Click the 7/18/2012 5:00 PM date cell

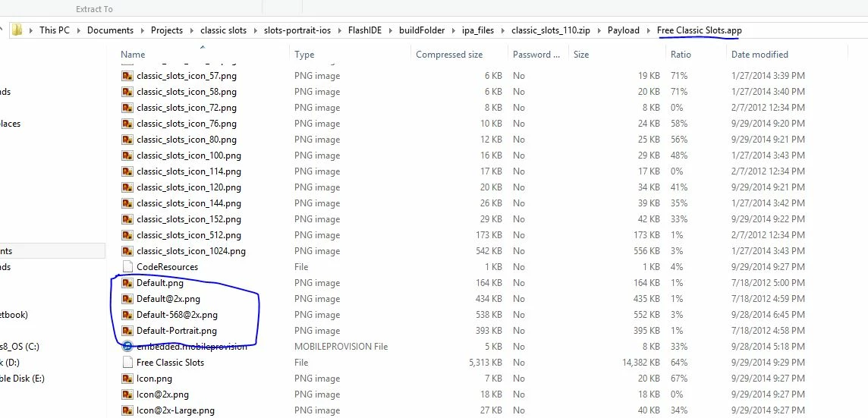769,283
